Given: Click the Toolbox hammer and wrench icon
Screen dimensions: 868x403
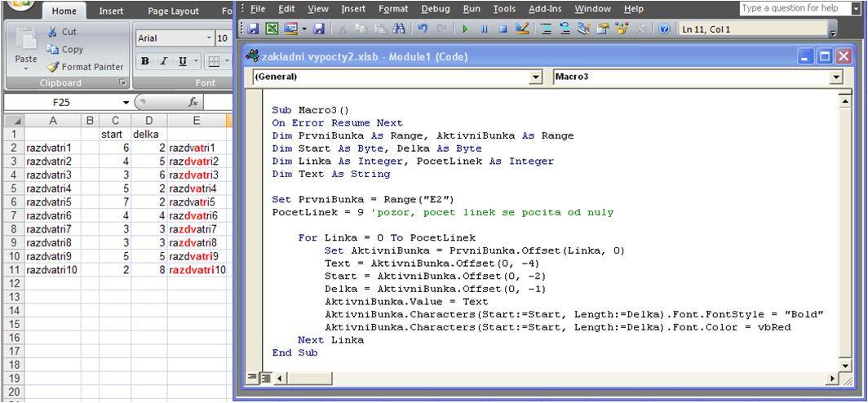Looking at the screenshot, I should tap(640, 29).
